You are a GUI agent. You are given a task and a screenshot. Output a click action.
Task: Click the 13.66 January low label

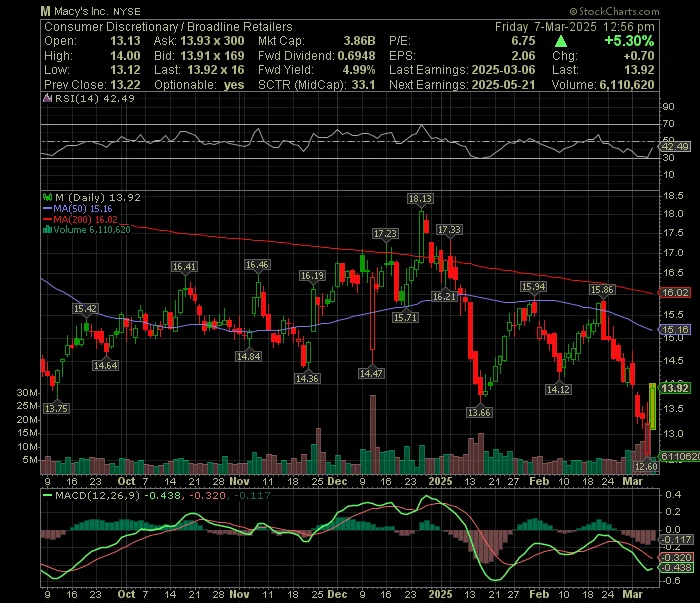[x=479, y=412]
